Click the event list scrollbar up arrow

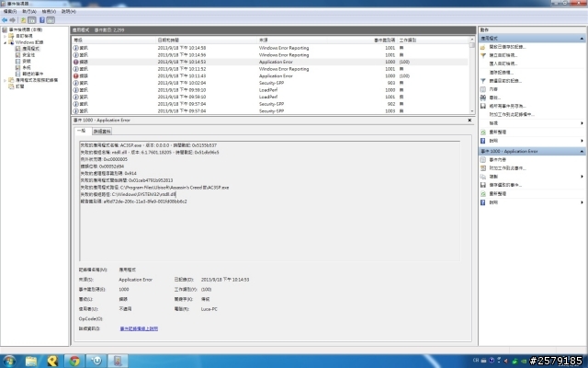coord(472,39)
